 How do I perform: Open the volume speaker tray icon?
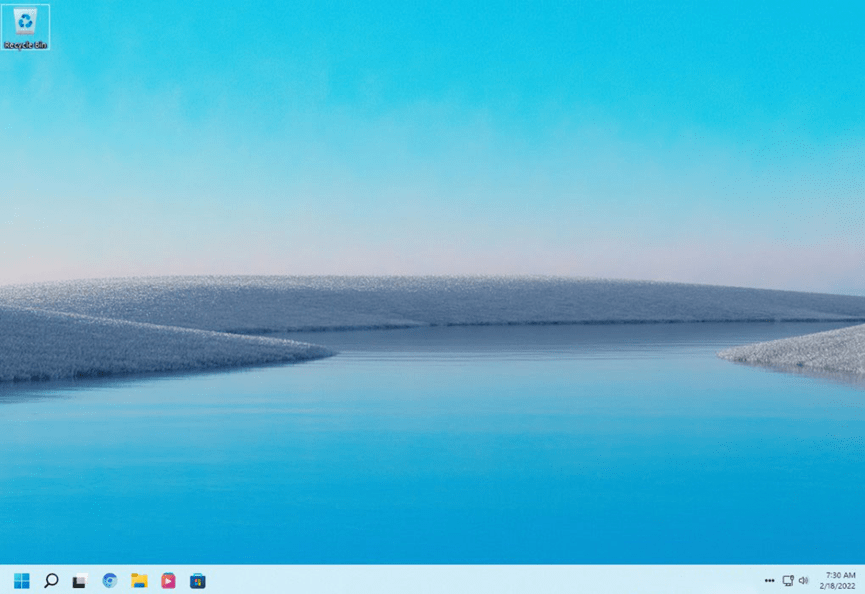click(803, 580)
